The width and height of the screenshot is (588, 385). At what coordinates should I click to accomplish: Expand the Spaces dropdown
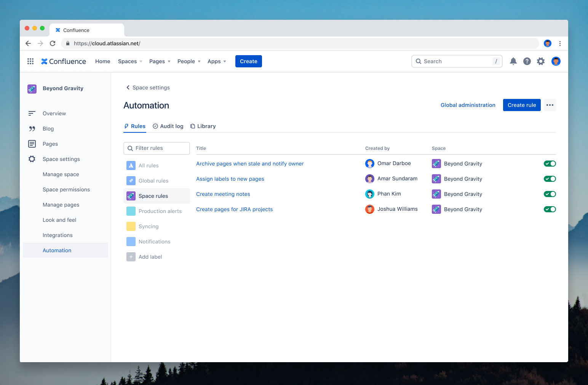coord(129,61)
